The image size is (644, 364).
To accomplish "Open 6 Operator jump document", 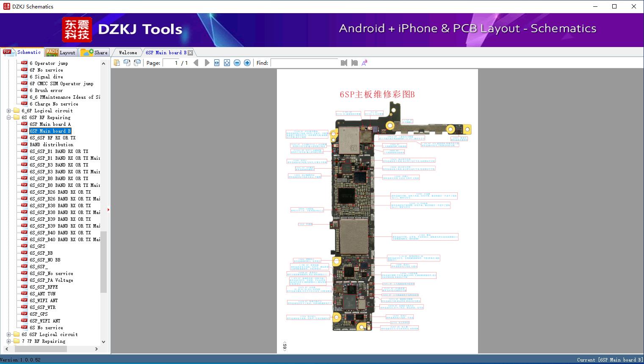I will tap(49, 63).
